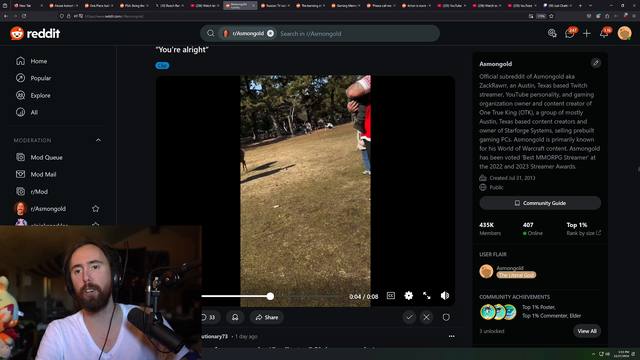This screenshot has height=360, width=640.
Task: Reload the page in browser
Action: (x=24, y=16)
